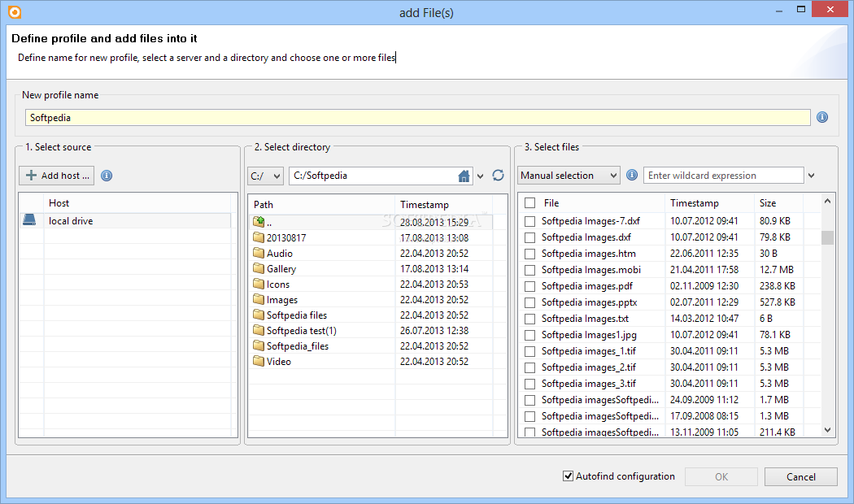854x504 pixels.
Task: Go up via parent folder icon
Action: (x=259, y=222)
